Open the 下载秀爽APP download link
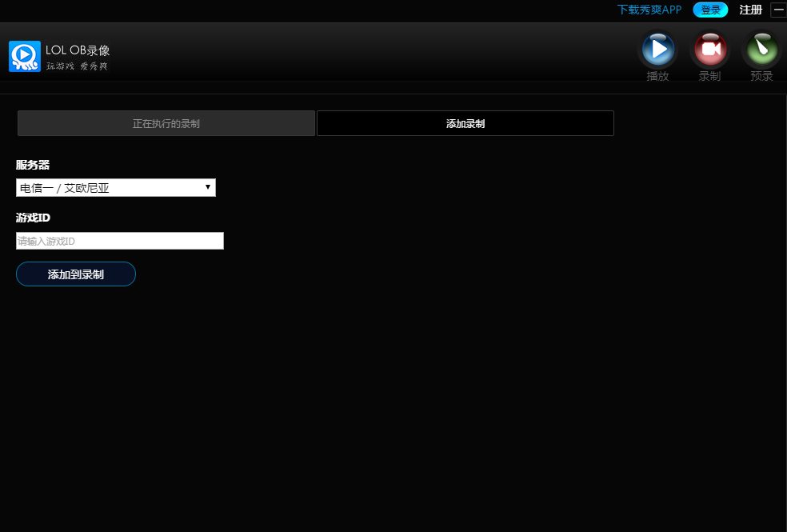Image resolution: width=787 pixels, height=532 pixels. 649,10
